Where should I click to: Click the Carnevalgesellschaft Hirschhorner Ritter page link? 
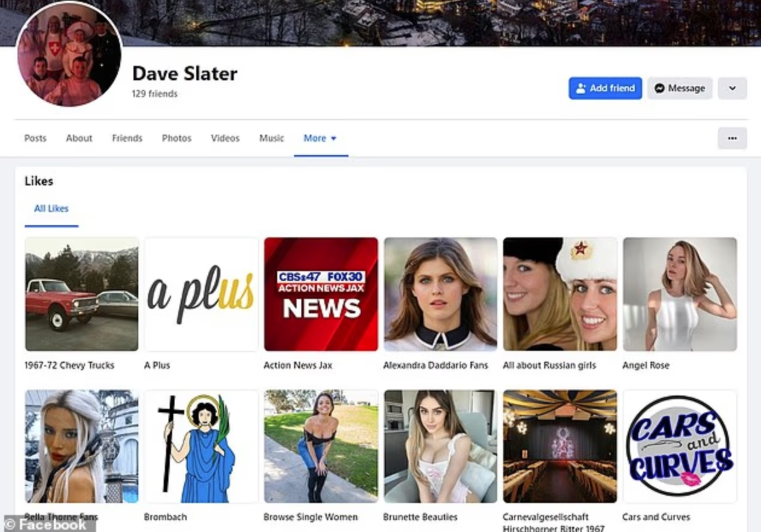pyautogui.click(x=553, y=522)
